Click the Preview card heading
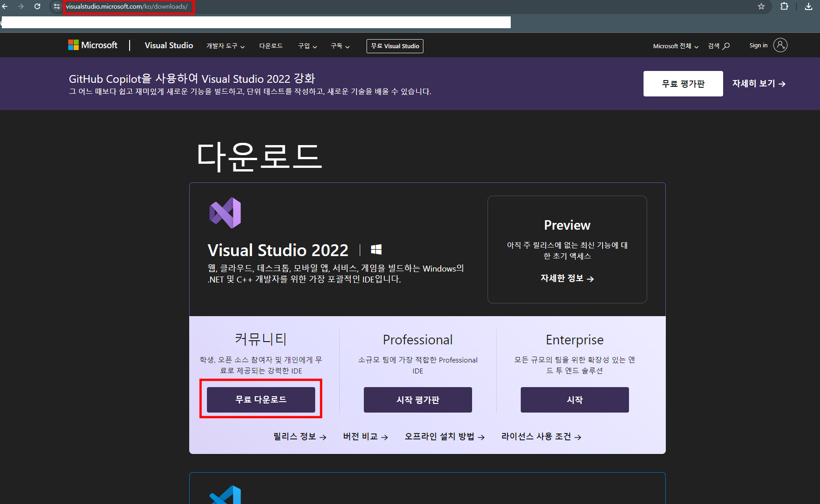820x504 pixels. point(567,225)
